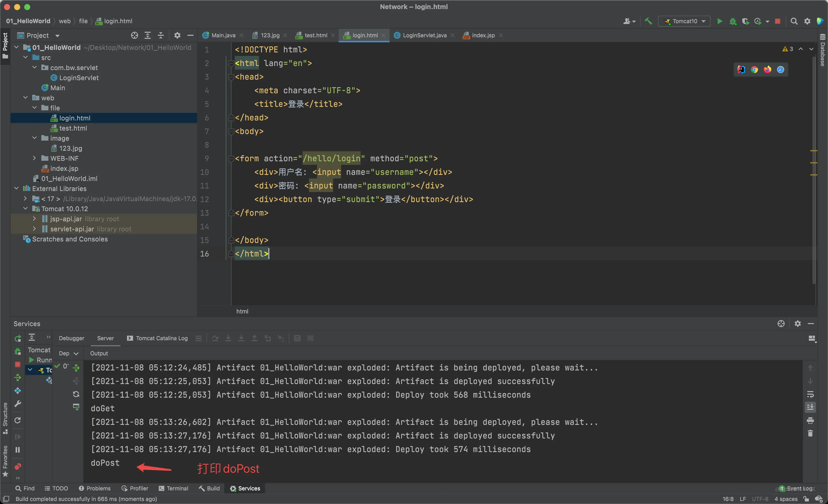Image resolution: width=828 pixels, height=504 pixels.
Task: Click the UTF-8 encoding in status bar
Action: tap(760, 499)
